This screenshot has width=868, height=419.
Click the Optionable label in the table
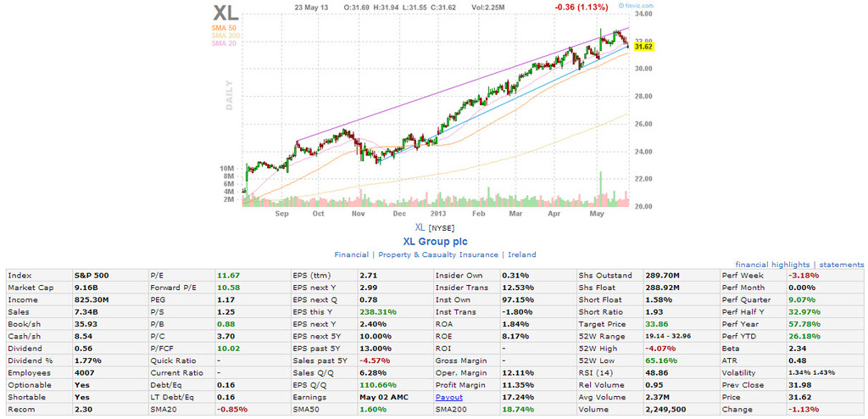coord(30,385)
